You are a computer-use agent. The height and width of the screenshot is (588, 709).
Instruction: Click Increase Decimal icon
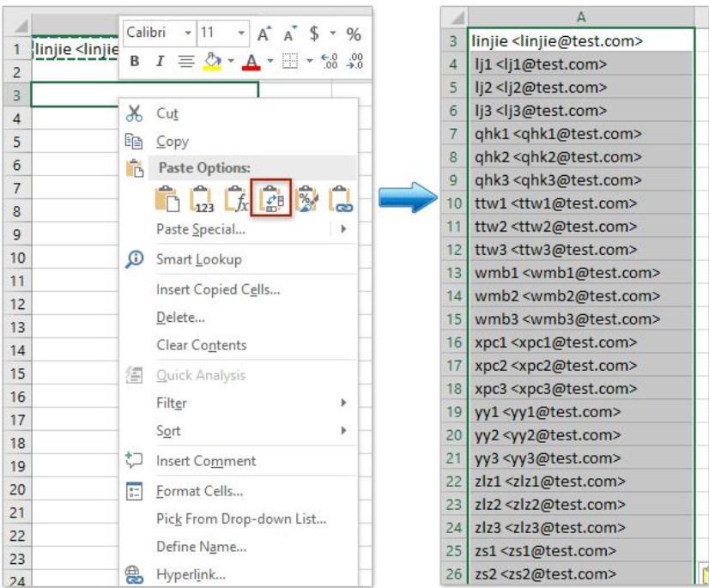(x=329, y=61)
